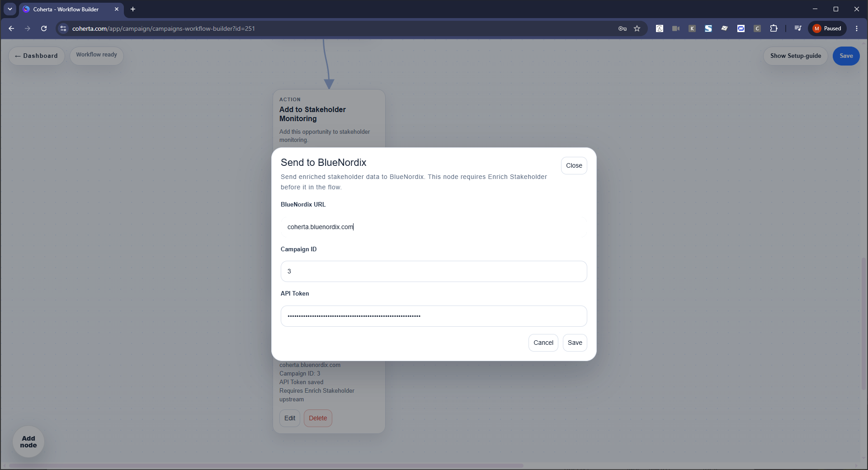Save the BlueNordix node settings

pos(575,343)
